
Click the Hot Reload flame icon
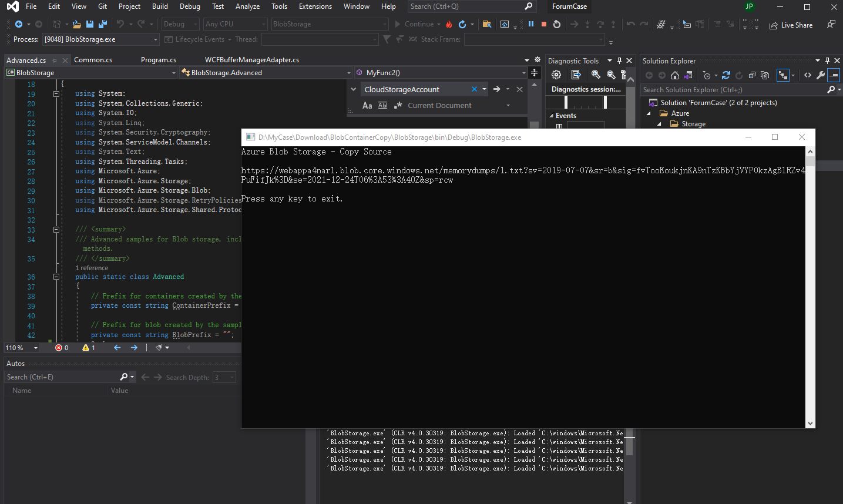click(449, 24)
